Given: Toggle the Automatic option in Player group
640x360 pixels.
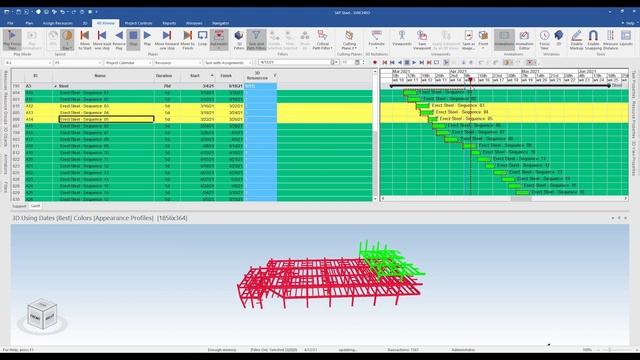Looking at the screenshot, I should click(x=219, y=40).
